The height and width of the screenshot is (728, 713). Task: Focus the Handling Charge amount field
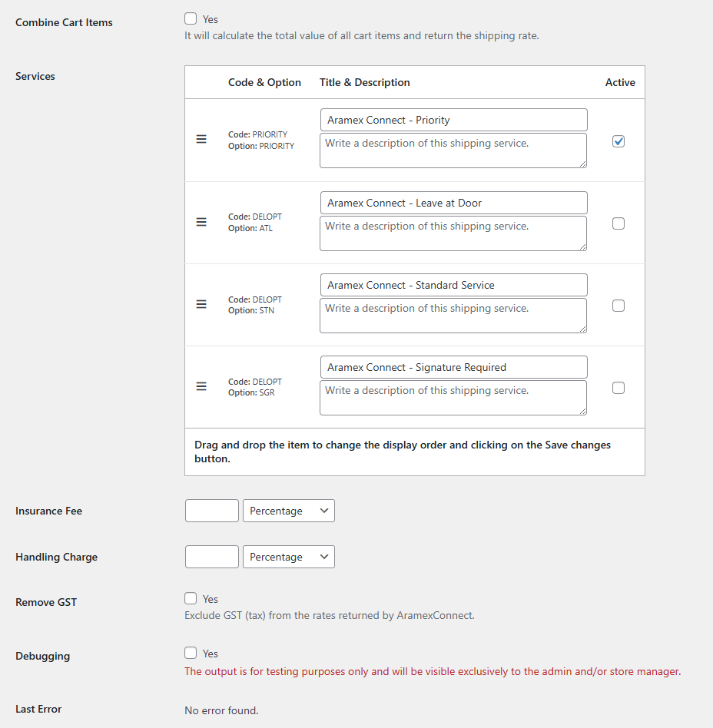coord(212,557)
